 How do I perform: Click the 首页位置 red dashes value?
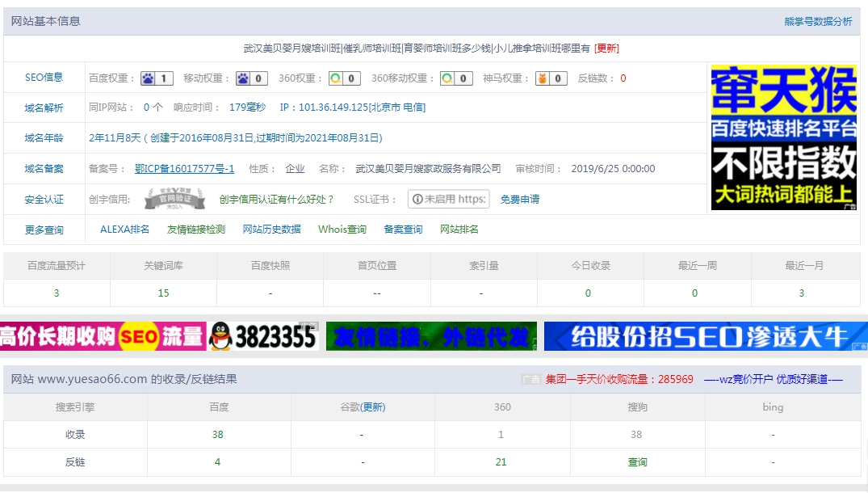377,293
